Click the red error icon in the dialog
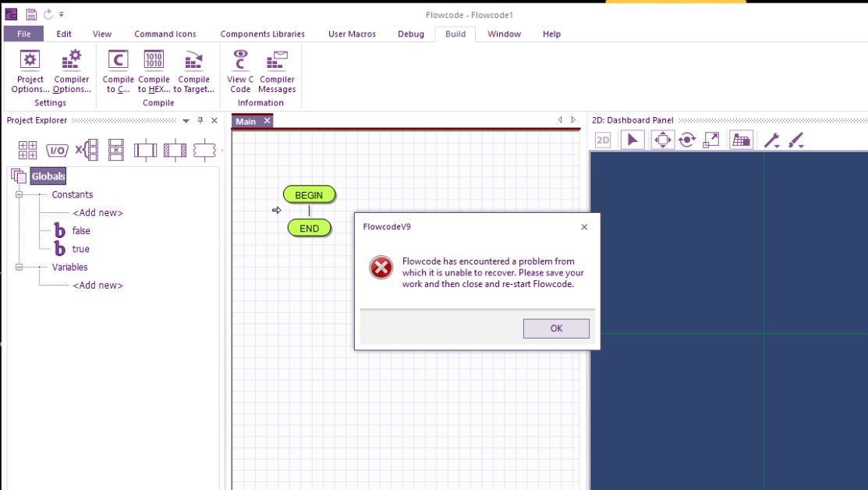Image resolution: width=868 pixels, height=490 pixels. (381, 268)
